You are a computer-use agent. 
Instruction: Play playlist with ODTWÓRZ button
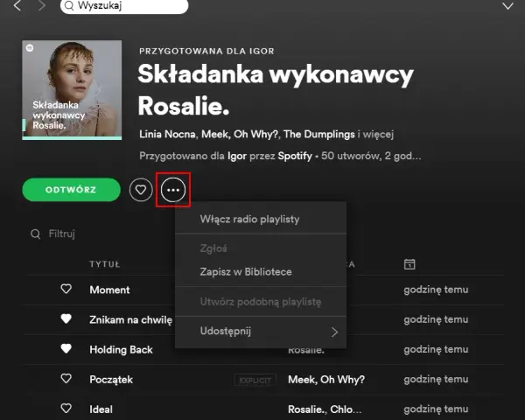[x=72, y=190]
